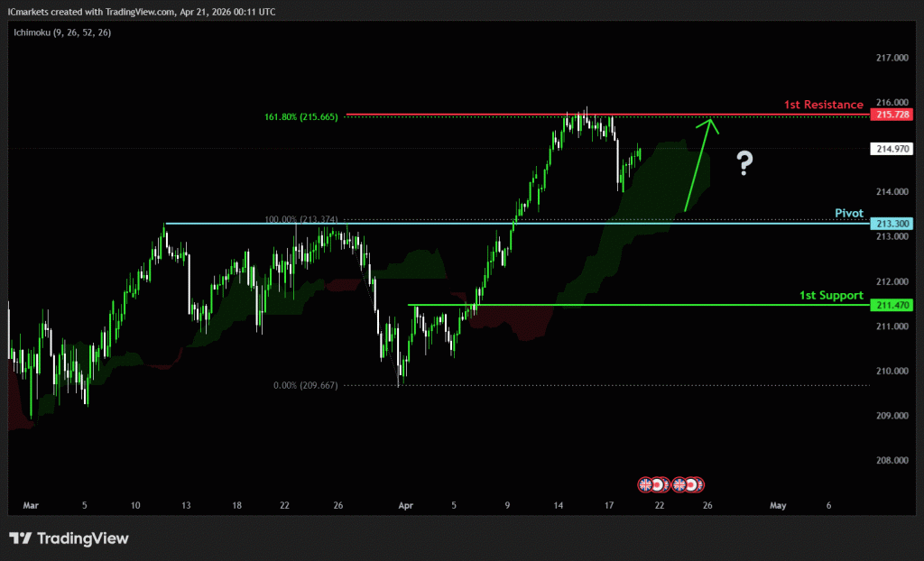Select the 214.970 current price label
The width and height of the screenshot is (924, 561).
pos(892,149)
